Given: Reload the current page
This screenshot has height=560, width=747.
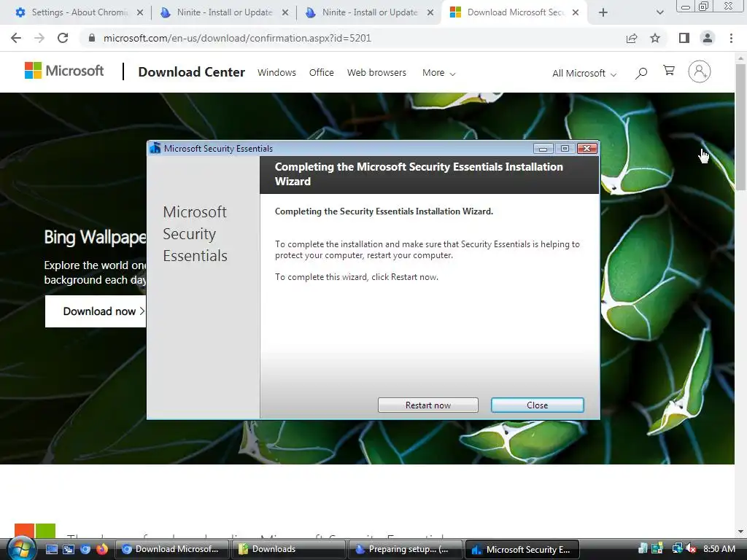Looking at the screenshot, I should point(63,38).
